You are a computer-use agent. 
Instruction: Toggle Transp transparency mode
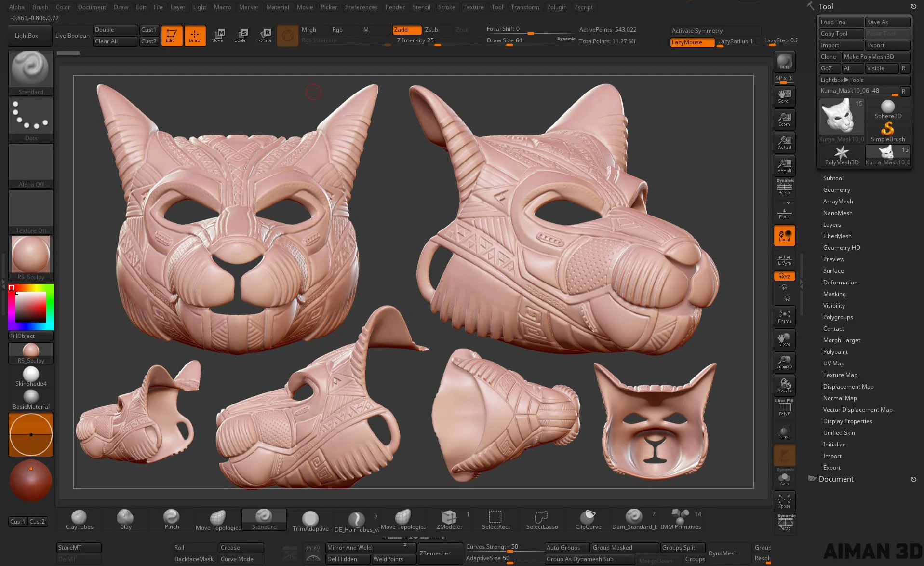coord(784,432)
